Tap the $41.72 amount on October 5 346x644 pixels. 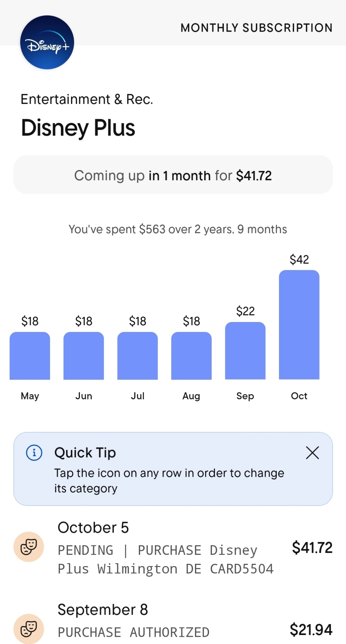pyautogui.click(x=312, y=548)
